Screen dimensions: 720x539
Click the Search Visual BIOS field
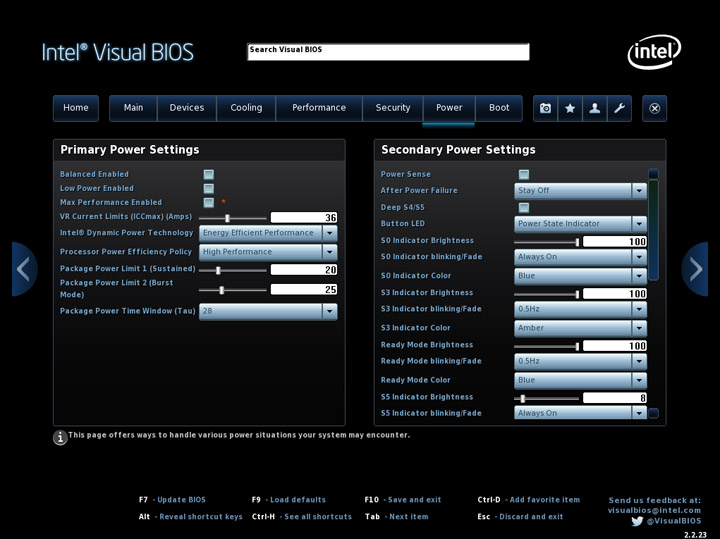(x=388, y=52)
